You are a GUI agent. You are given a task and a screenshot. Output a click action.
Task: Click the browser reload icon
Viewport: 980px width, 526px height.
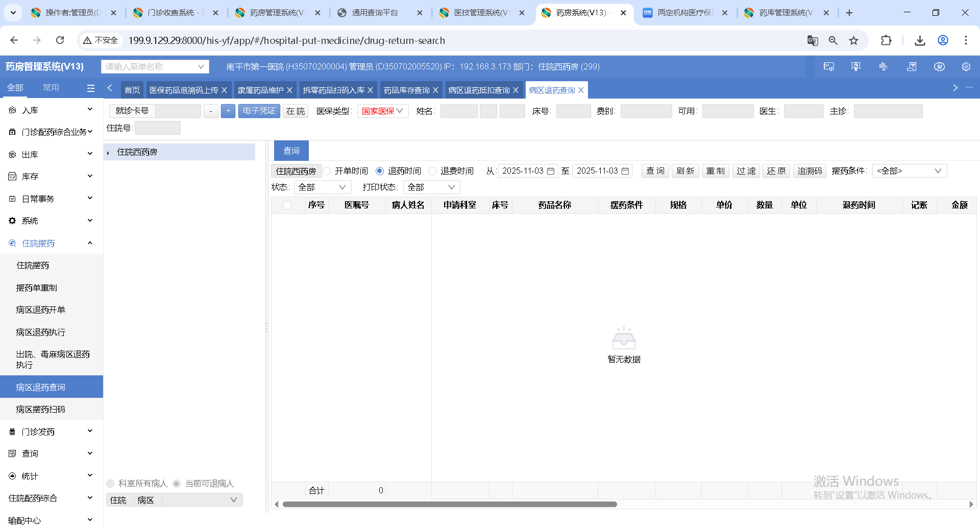point(60,40)
